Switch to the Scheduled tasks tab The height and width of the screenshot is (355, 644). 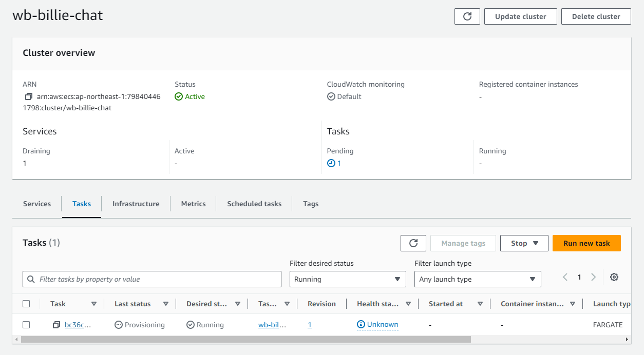point(254,204)
